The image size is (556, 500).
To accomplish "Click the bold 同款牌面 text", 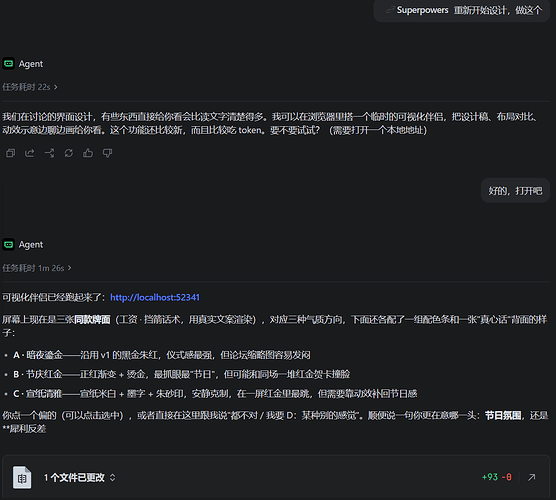I will (x=93, y=320).
